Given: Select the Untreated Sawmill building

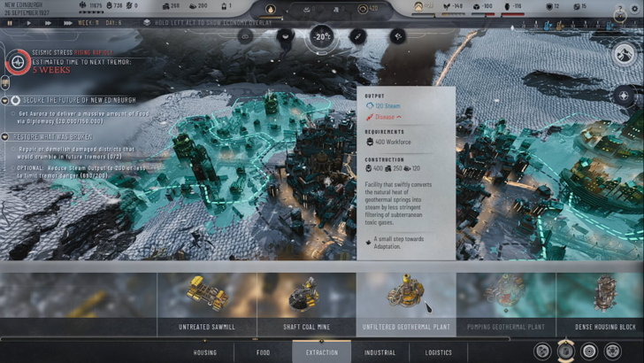Looking at the screenshot, I should point(207,305).
